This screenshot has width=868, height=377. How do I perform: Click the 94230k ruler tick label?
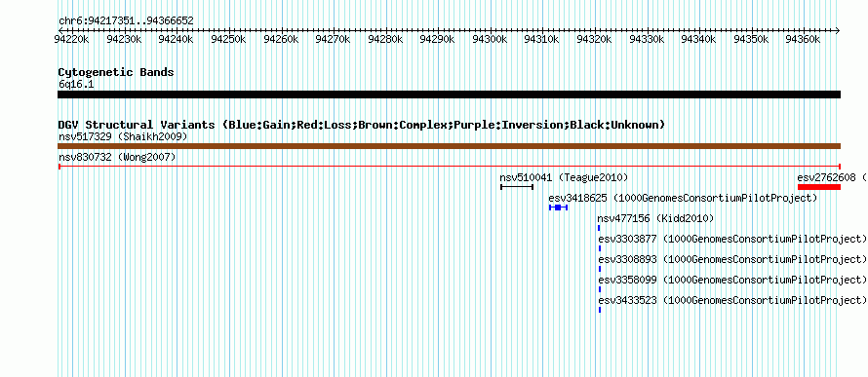pos(124,39)
